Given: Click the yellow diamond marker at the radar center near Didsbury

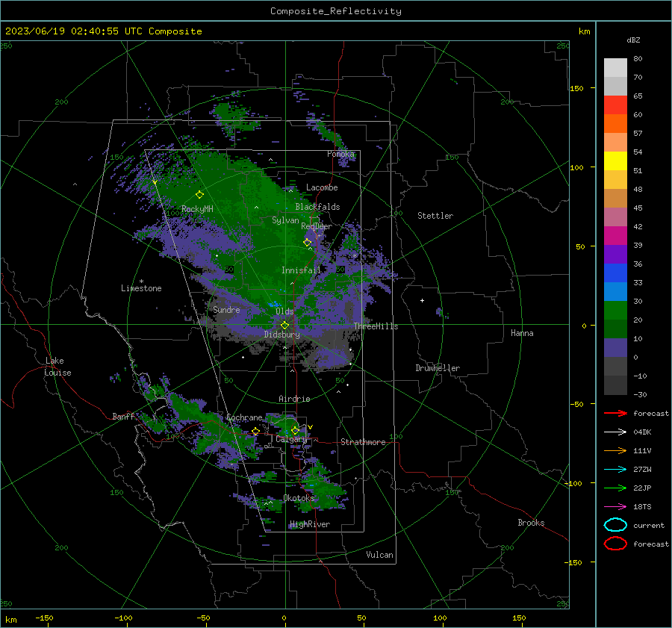Looking at the screenshot, I should 284,326.
